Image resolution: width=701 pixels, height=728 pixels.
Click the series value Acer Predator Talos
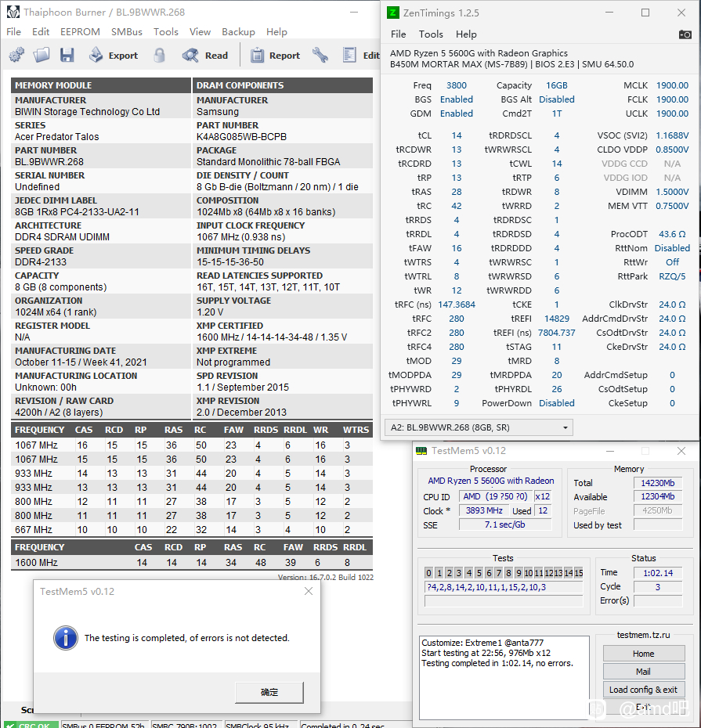coord(56,137)
